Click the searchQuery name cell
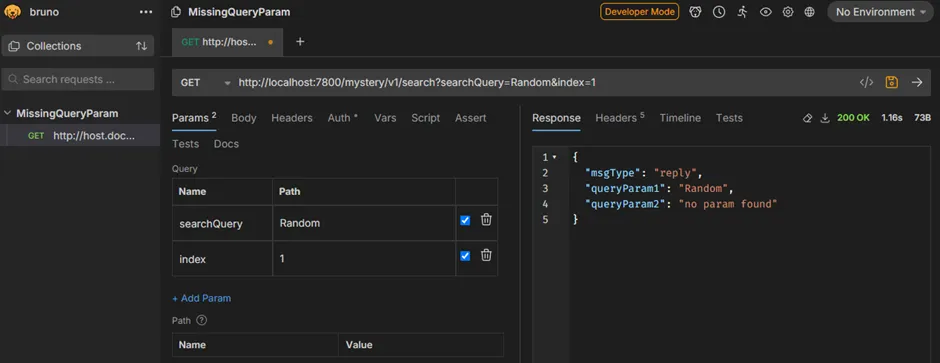The image size is (940, 363). pos(222,223)
